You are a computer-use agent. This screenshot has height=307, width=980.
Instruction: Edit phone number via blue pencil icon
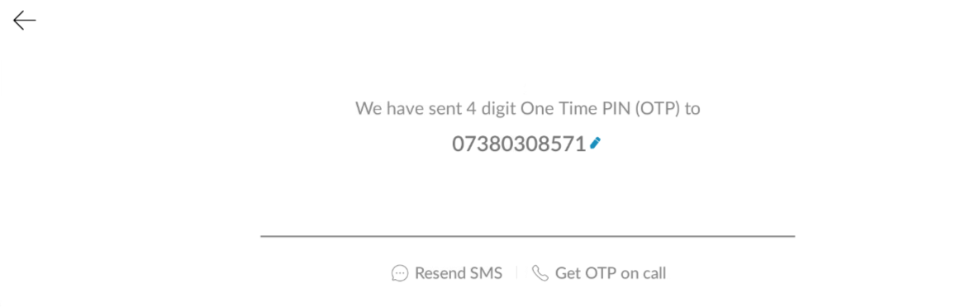(x=595, y=144)
